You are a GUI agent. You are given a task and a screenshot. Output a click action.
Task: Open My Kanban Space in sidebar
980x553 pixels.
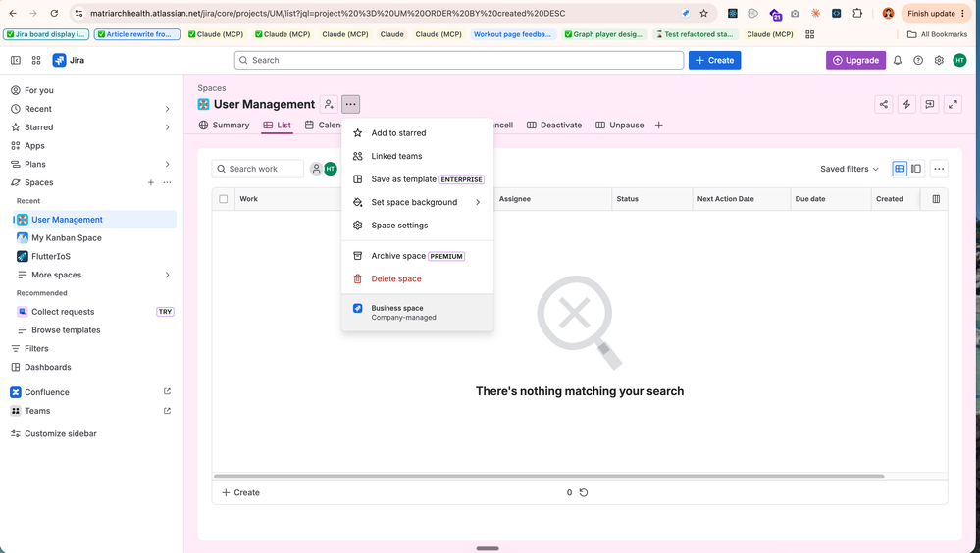pyautogui.click(x=94, y=237)
